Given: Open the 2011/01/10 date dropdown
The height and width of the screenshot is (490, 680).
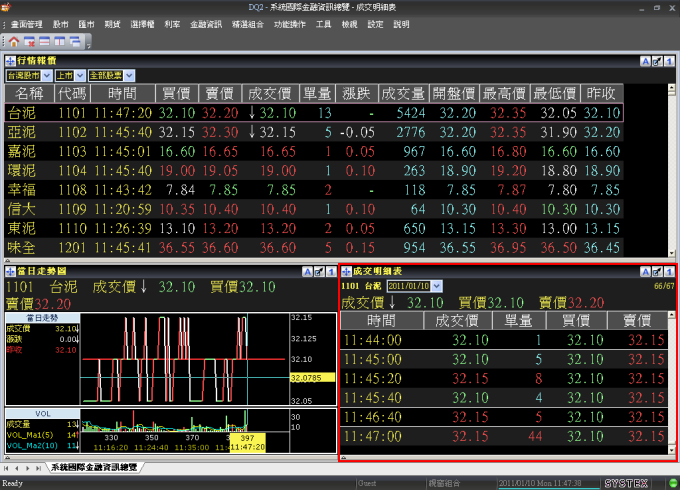Looking at the screenshot, I should (x=437, y=286).
